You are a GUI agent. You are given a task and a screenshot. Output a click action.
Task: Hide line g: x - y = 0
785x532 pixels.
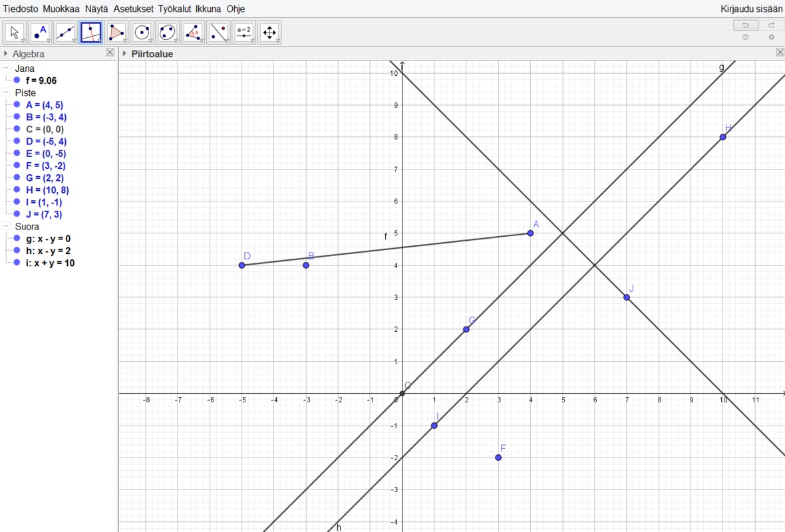17,239
